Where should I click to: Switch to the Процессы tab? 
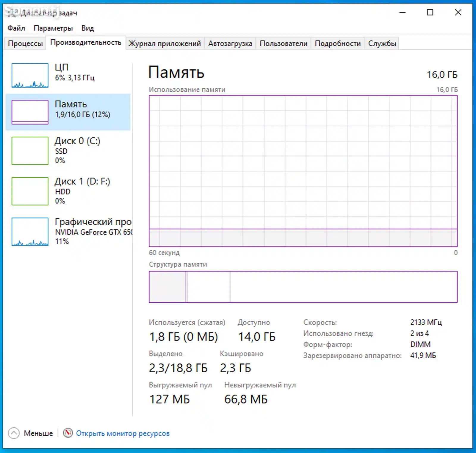click(25, 43)
